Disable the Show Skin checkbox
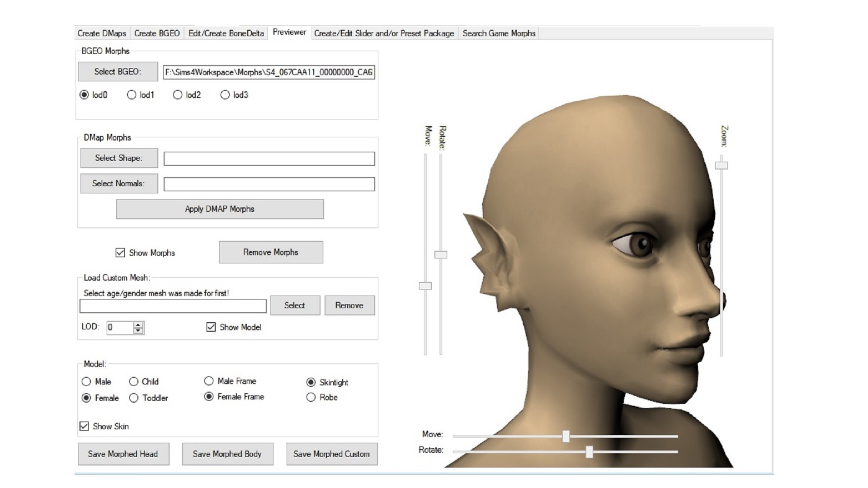The height and width of the screenshot is (488, 868). tap(84, 426)
